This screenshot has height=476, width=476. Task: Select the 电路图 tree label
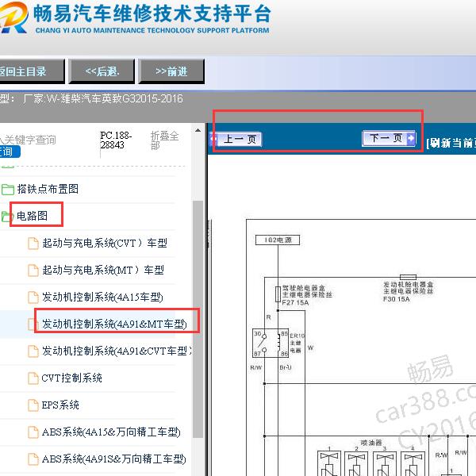[x=33, y=216]
